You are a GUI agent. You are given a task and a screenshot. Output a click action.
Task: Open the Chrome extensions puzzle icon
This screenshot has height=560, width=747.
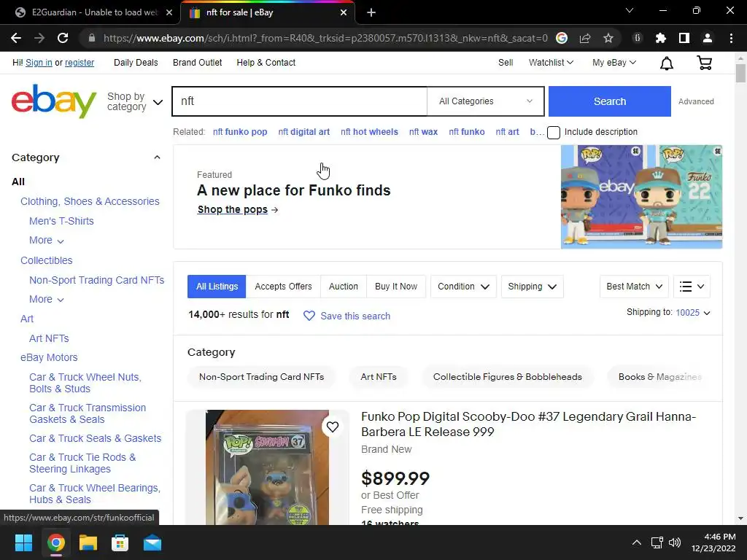[x=661, y=38]
